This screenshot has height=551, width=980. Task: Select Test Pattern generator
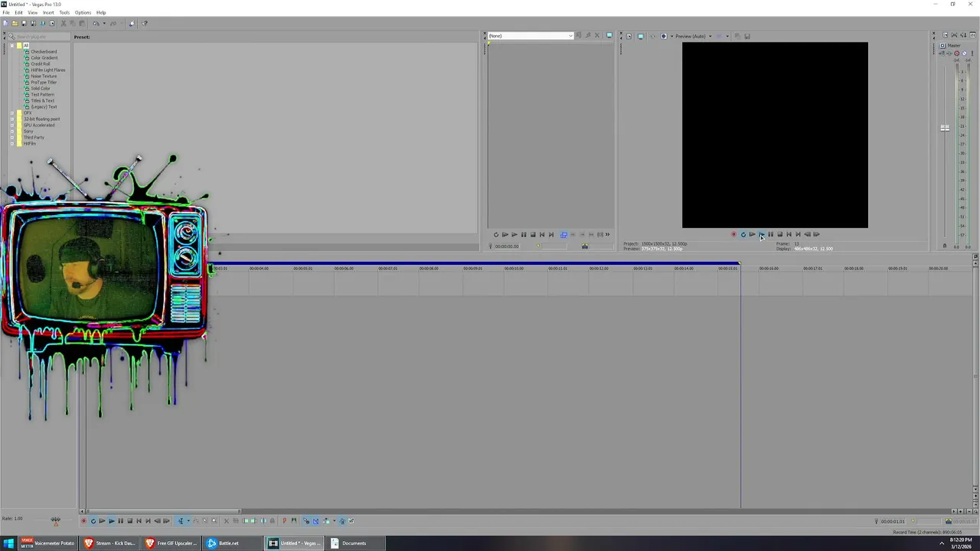pos(42,95)
